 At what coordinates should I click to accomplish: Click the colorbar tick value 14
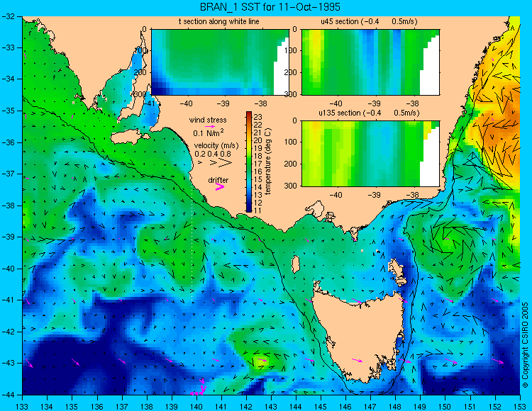tap(258, 187)
